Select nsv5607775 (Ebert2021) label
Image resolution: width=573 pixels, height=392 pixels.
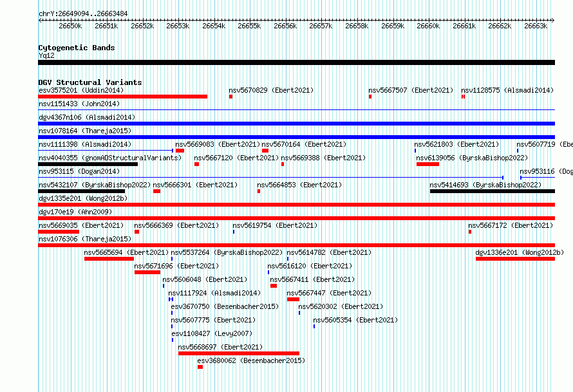[x=213, y=320]
